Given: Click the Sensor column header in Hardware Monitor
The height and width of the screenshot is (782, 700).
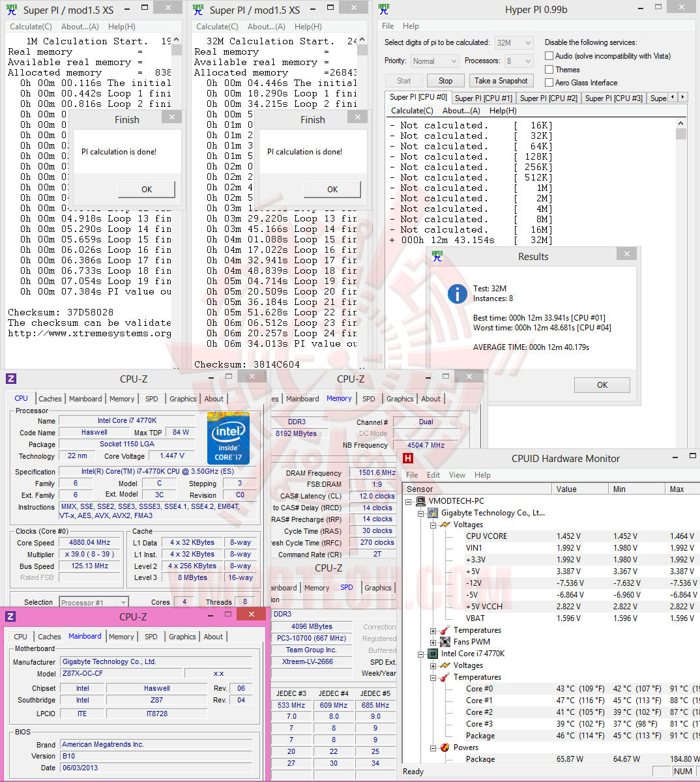Looking at the screenshot, I should point(477,489).
